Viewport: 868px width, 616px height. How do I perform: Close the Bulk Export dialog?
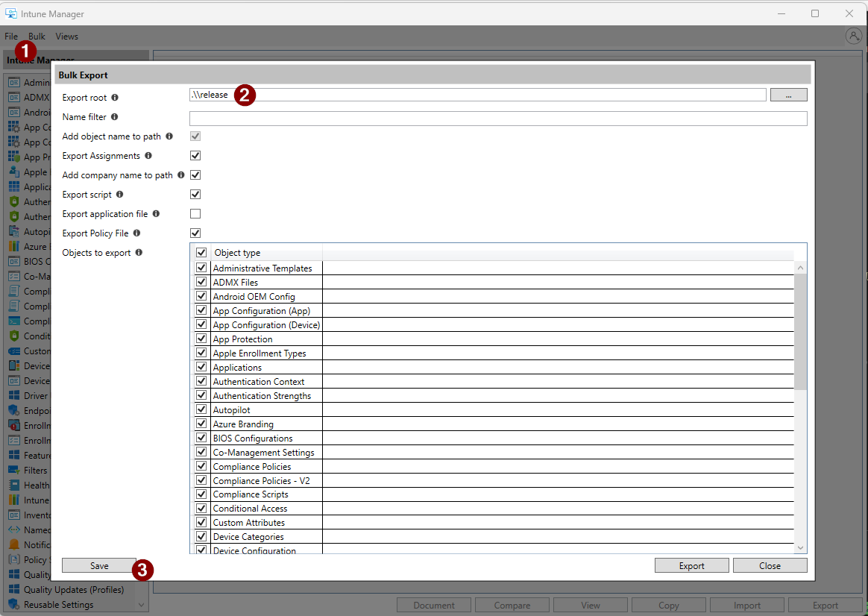[x=770, y=565]
